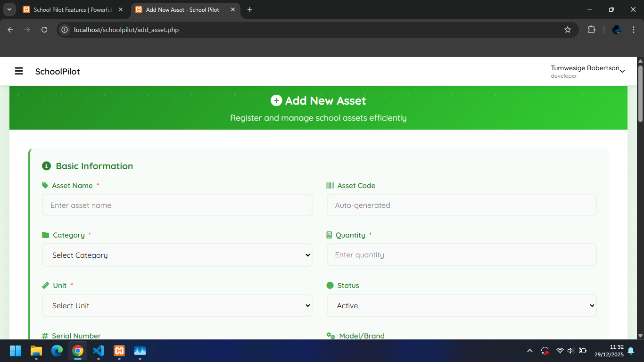The width and height of the screenshot is (644, 362).
Task: Click the Auto-generated Asset Code field
Action: (461, 206)
